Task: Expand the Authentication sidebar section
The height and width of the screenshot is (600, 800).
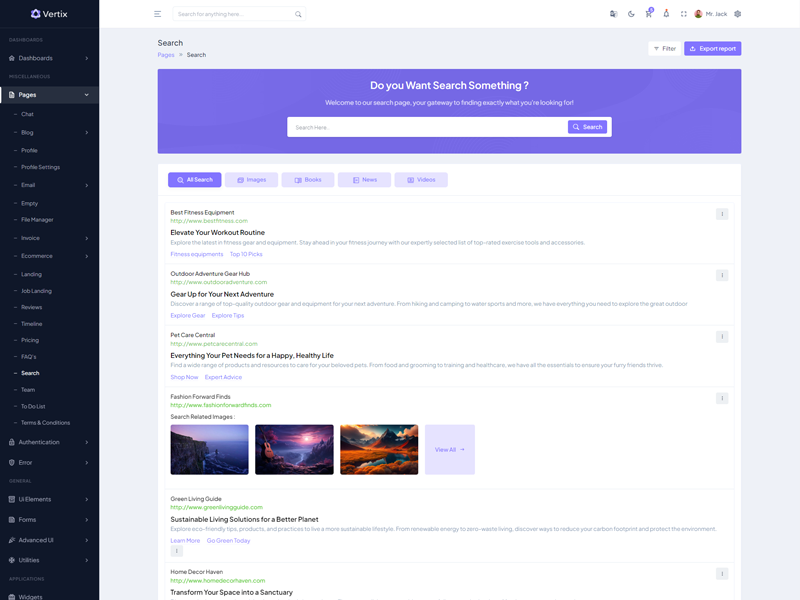Action: point(49,442)
